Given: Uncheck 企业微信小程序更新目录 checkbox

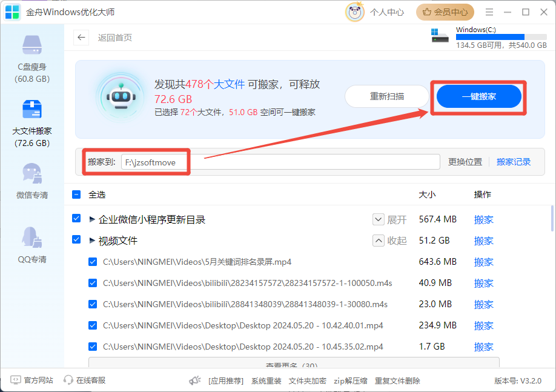Looking at the screenshot, I should [x=76, y=218].
